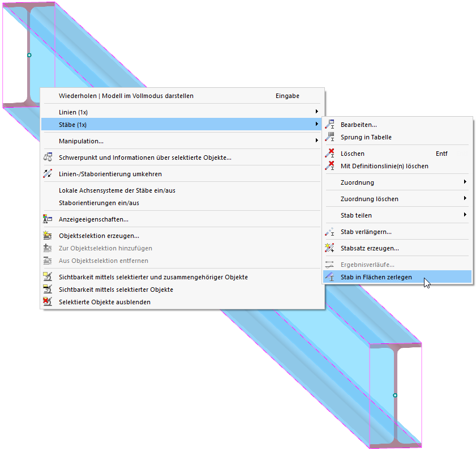Screen dimensions: 476x451
Task: Click the Stab verlängern icon
Action: pyautogui.click(x=329, y=232)
